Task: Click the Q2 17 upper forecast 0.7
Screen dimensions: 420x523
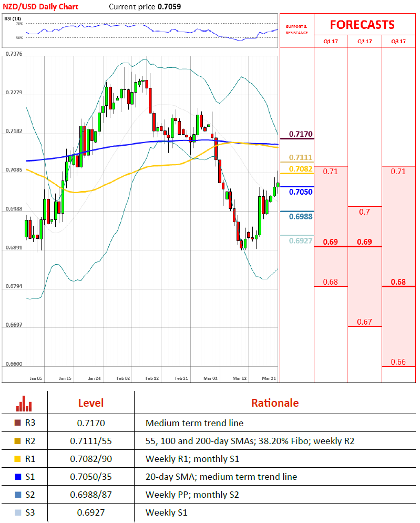Action: [364, 212]
